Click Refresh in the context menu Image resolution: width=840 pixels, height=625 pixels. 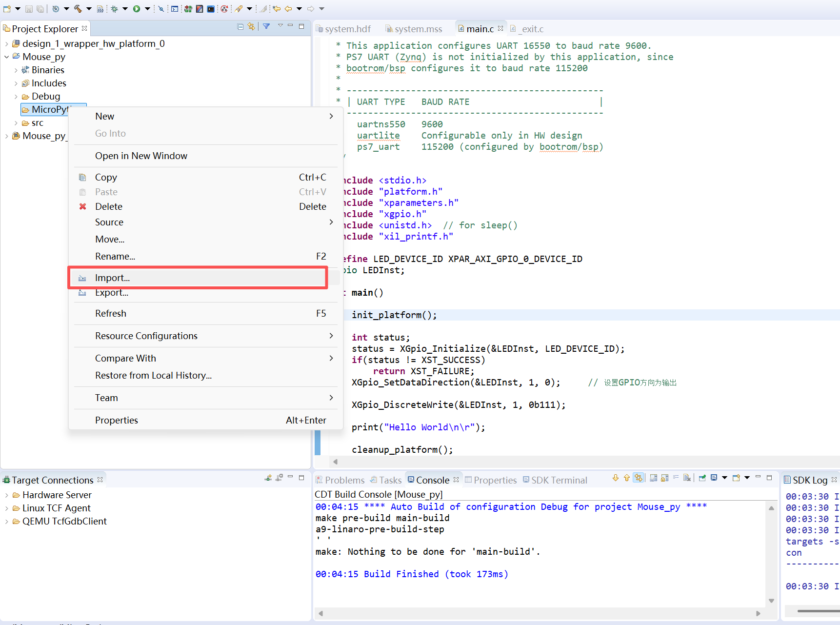tap(111, 314)
